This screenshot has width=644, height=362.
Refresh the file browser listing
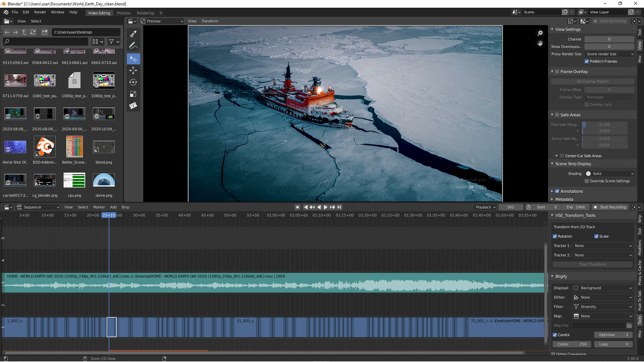[x=33, y=32]
